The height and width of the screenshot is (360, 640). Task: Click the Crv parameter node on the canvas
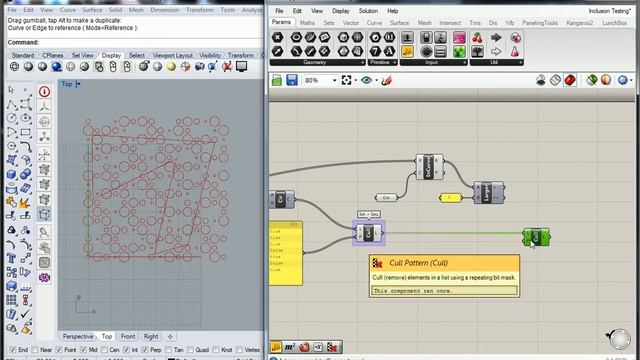click(386, 198)
